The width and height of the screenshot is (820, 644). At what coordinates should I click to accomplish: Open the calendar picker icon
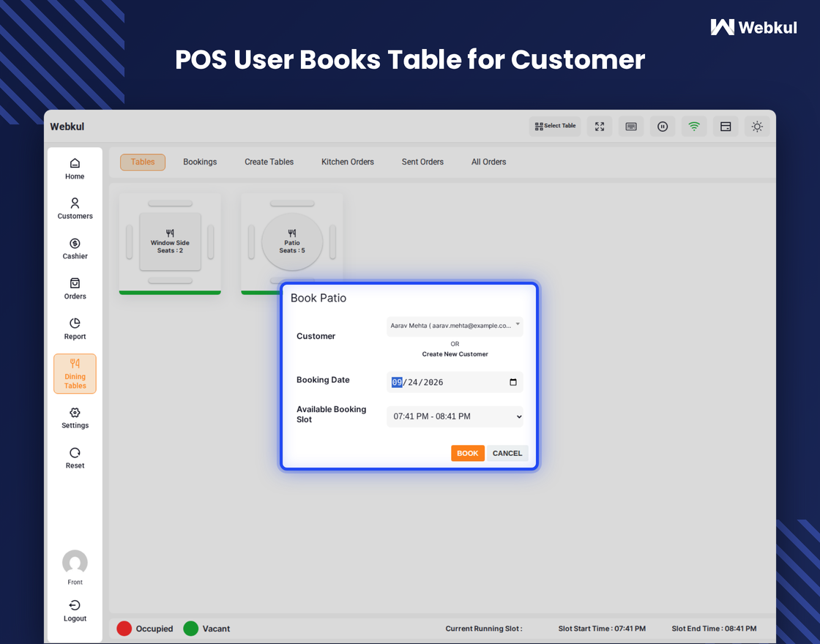pos(513,382)
